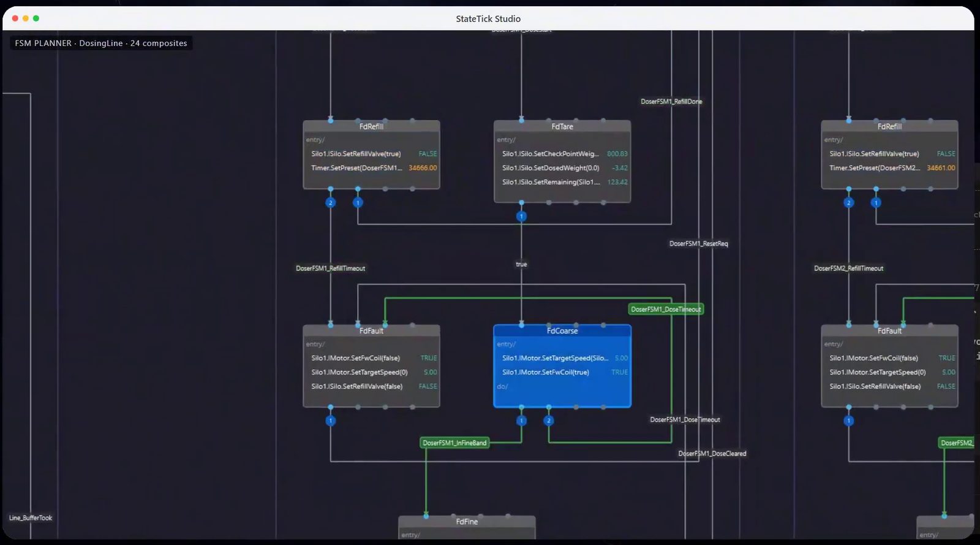The height and width of the screenshot is (545, 980).
Task: Select the highlighted FdCoarse state header
Action: coord(562,331)
